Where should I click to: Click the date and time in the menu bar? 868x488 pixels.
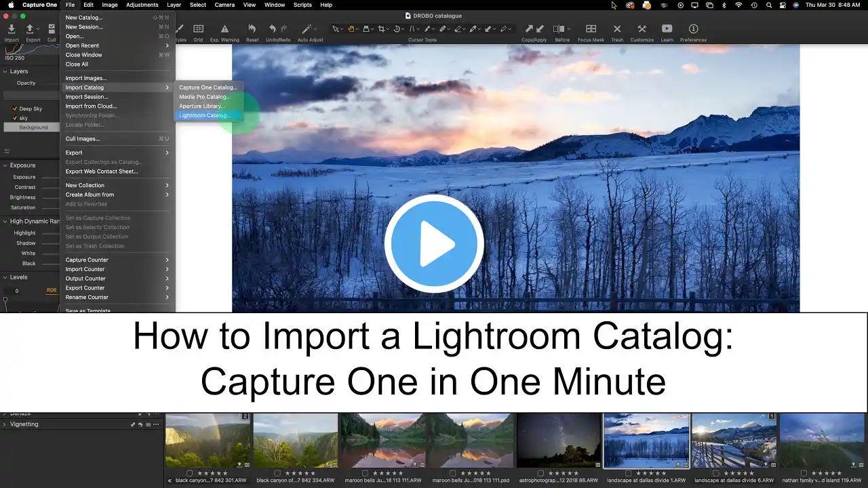(833, 5)
